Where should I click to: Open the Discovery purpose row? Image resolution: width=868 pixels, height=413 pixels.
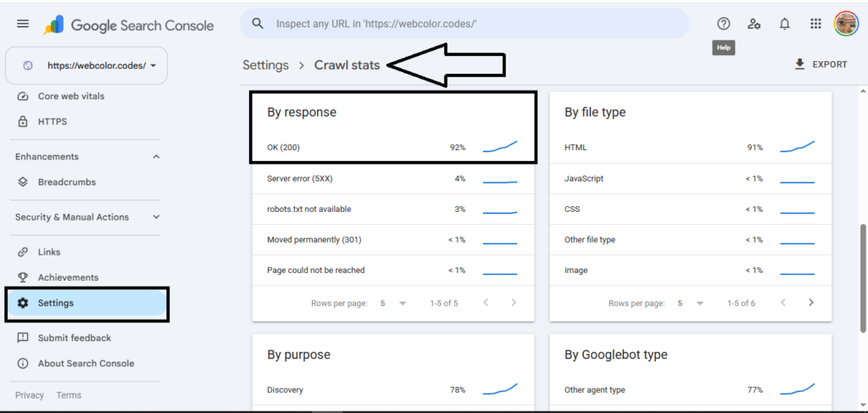pyautogui.click(x=393, y=390)
